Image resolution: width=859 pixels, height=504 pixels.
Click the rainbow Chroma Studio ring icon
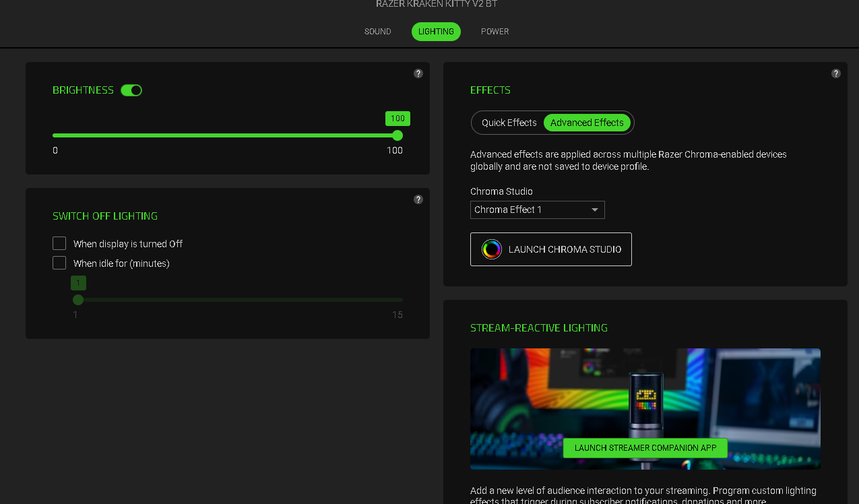pyautogui.click(x=492, y=249)
